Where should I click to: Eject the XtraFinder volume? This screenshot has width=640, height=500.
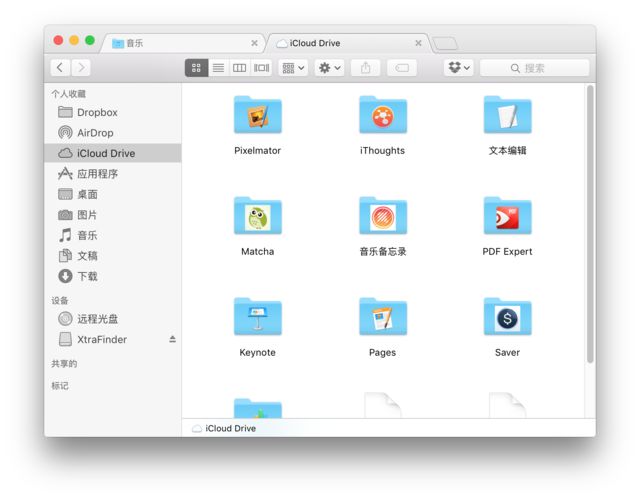(x=173, y=339)
